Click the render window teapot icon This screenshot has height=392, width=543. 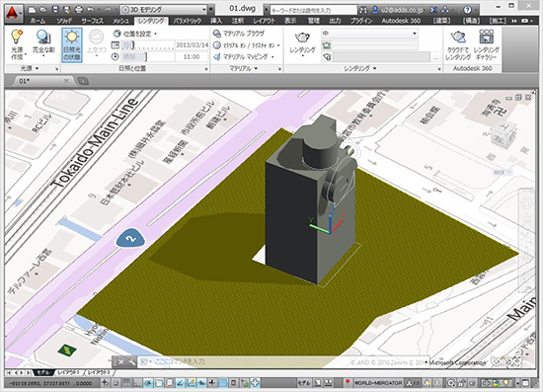click(327, 56)
